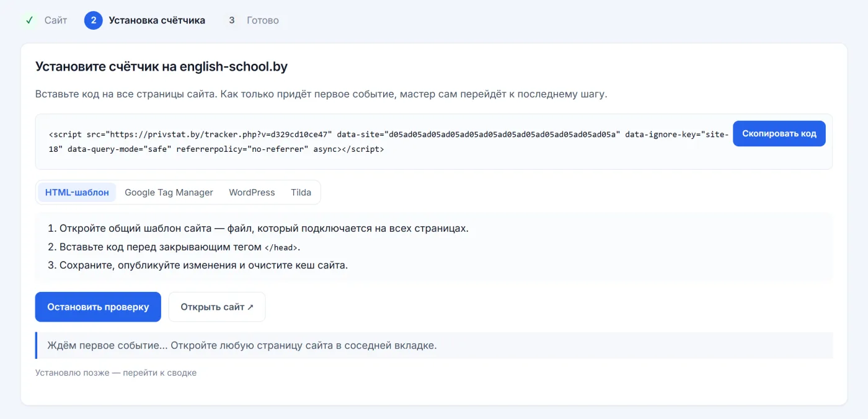Copy the tracker code with Скопировать код
Viewport: 868px width, 419px height.
(x=779, y=133)
